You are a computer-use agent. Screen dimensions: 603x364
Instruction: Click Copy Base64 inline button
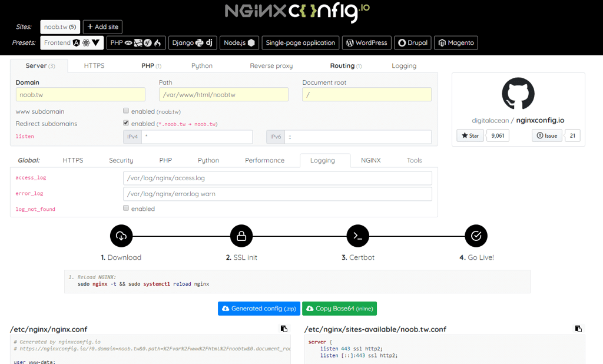pos(339,308)
